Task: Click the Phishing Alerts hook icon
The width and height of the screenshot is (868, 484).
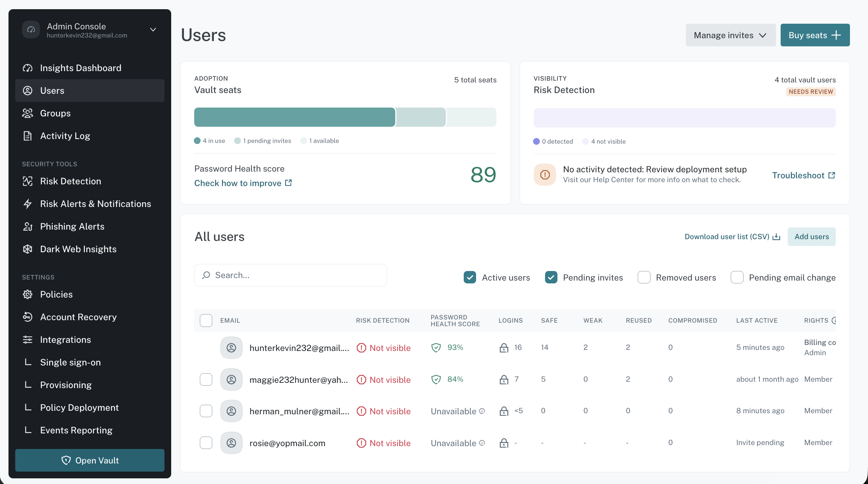Action: pyautogui.click(x=28, y=226)
